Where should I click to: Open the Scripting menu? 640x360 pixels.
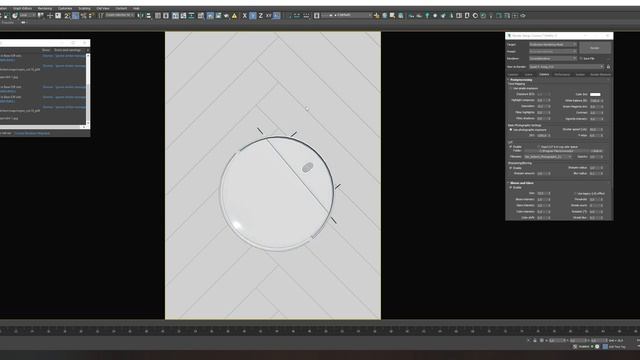tap(84, 8)
